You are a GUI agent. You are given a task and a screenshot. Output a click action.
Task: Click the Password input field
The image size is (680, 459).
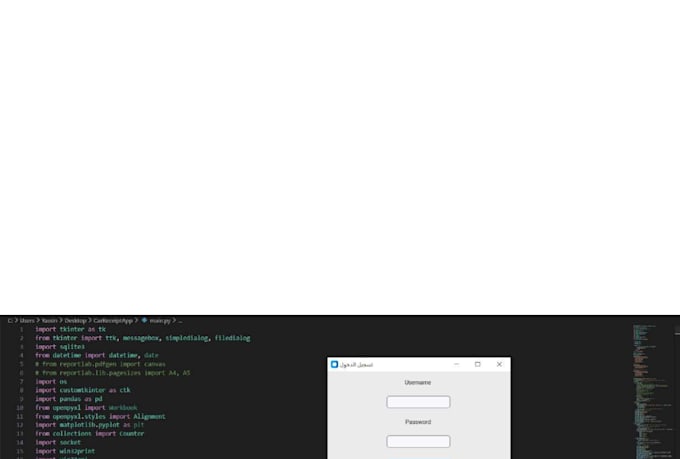click(418, 442)
